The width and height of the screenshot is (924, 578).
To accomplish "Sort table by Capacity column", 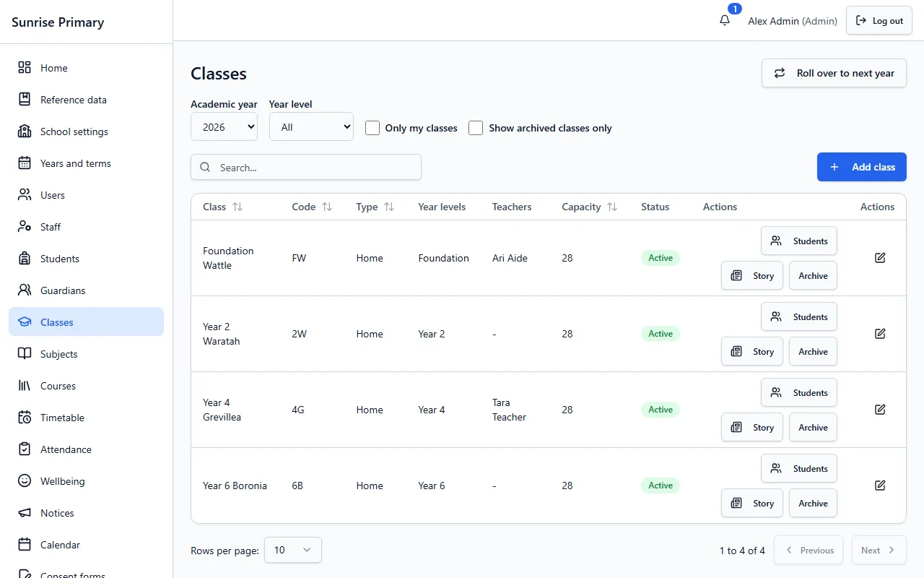I will click(x=612, y=207).
